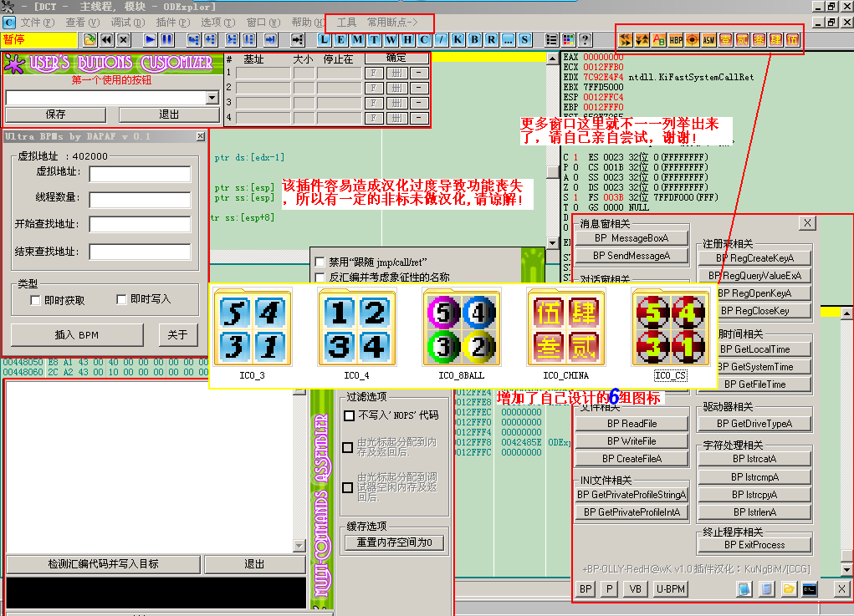Open Memory map via M icon

pos(358,40)
